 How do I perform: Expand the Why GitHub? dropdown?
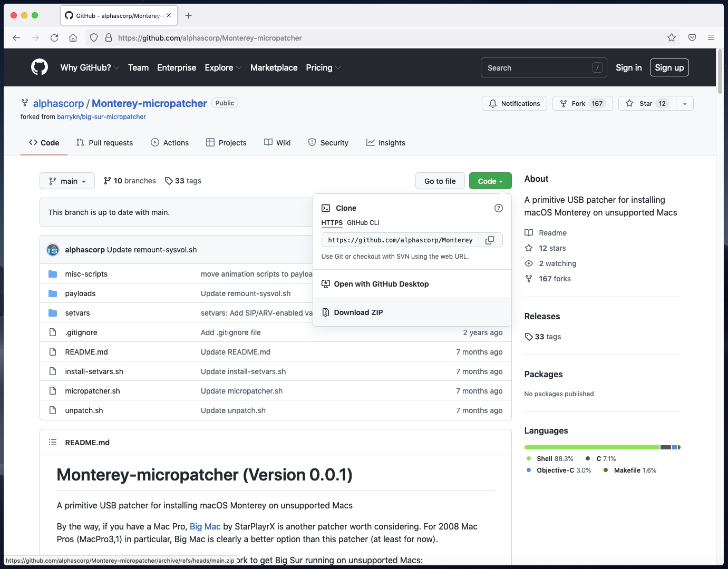click(x=90, y=67)
